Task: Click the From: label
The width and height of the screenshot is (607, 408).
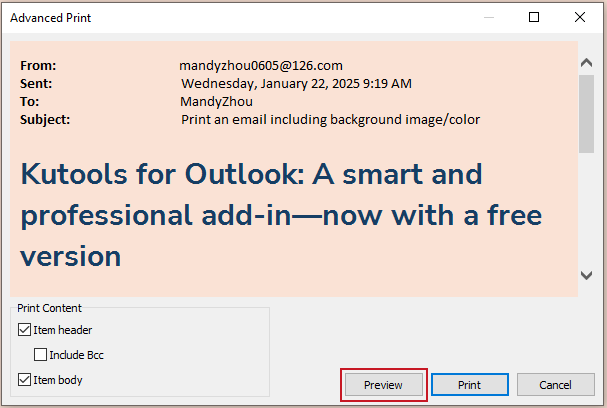Action: point(38,65)
